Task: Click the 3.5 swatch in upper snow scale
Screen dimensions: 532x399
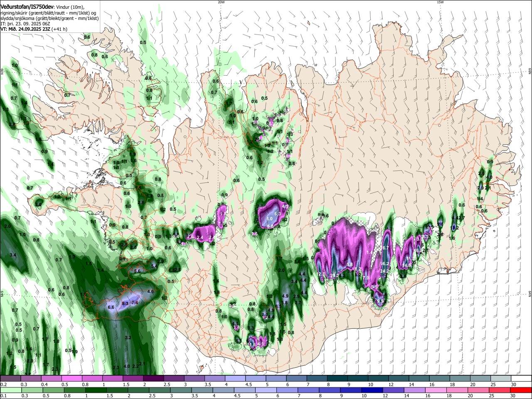Action: (x=215, y=379)
